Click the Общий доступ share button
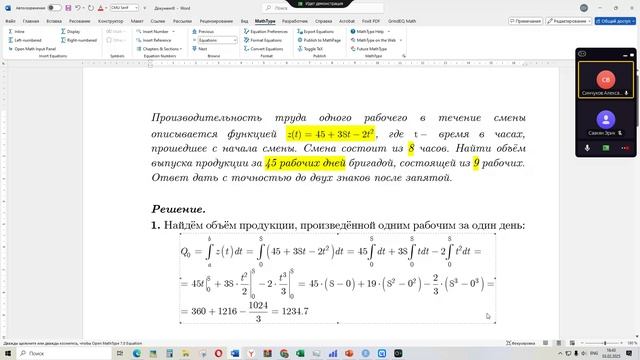The height and width of the screenshot is (360, 640). pos(615,21)
